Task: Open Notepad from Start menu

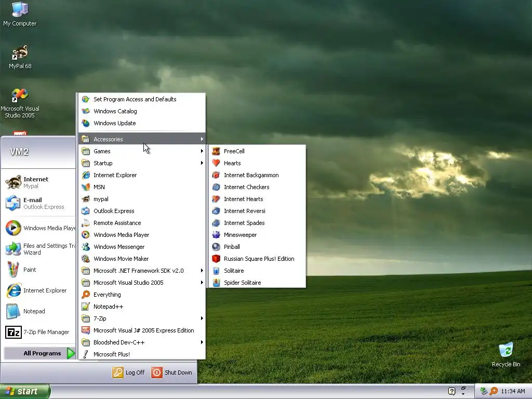Action: (x=39, y=311)
